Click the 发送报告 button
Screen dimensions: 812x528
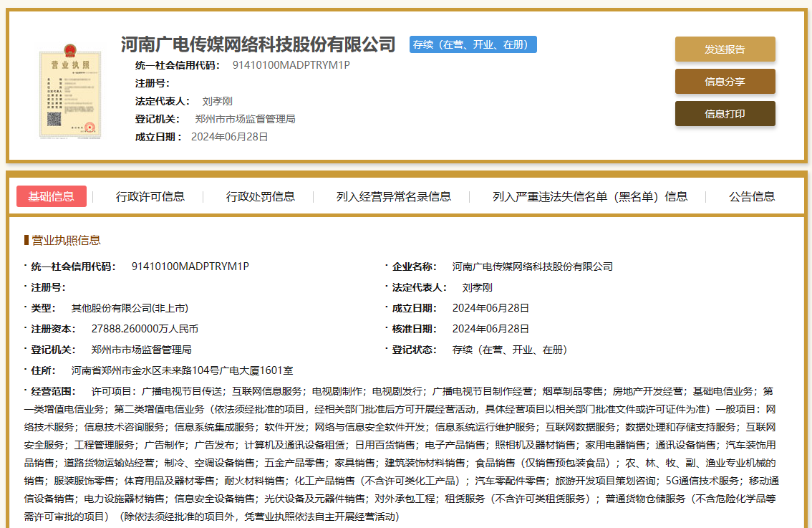tap(725, 49)
